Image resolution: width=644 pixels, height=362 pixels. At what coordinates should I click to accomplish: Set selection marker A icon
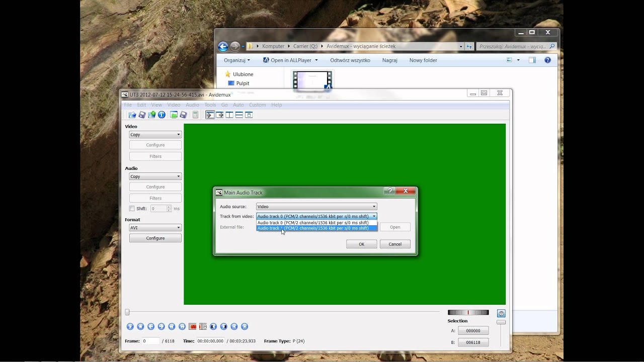coord(193,327)
